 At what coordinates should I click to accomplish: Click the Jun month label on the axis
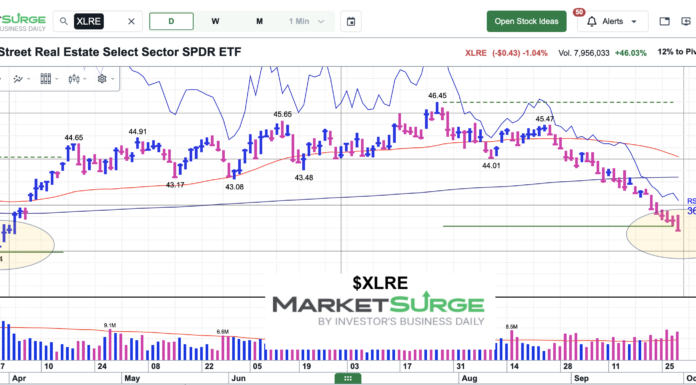(x=239, y=379)
